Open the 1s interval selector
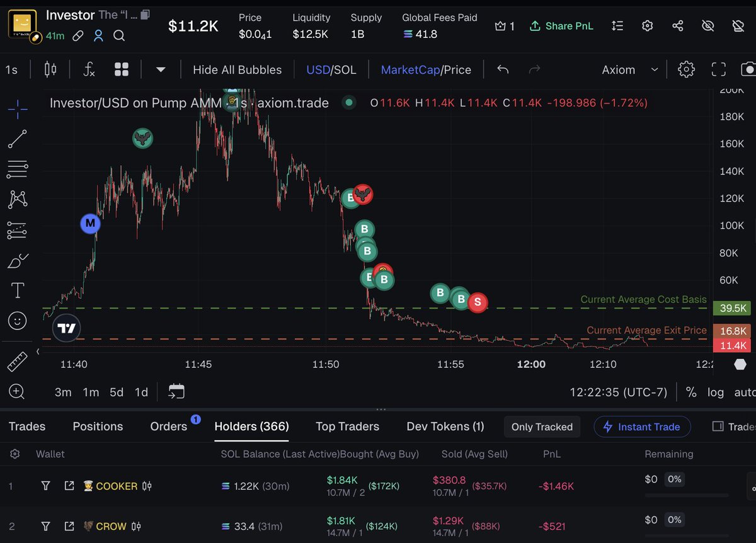Screen dimensions: 756x543 pyautogui.click(x=11, y=69)
